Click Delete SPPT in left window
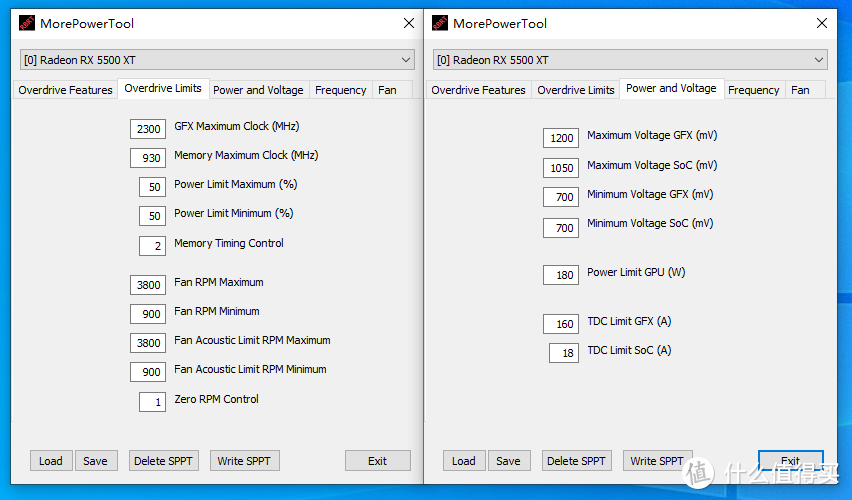852x500 pixels. (x=164, y=461)
